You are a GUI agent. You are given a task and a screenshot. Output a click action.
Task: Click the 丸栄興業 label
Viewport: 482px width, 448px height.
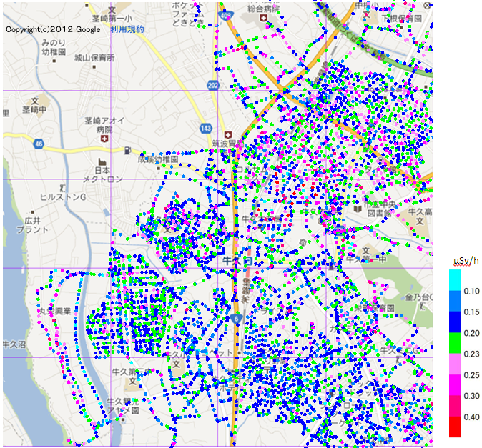(54, 311)
